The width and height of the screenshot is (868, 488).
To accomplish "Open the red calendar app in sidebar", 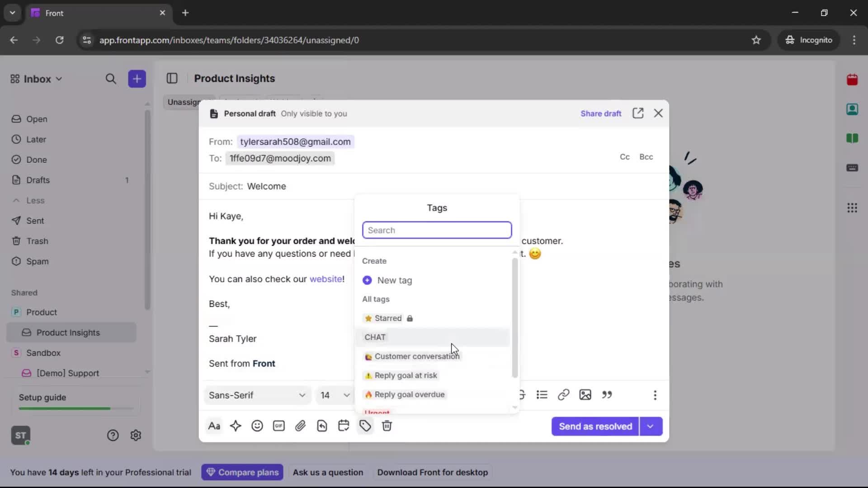I will 853,80.
